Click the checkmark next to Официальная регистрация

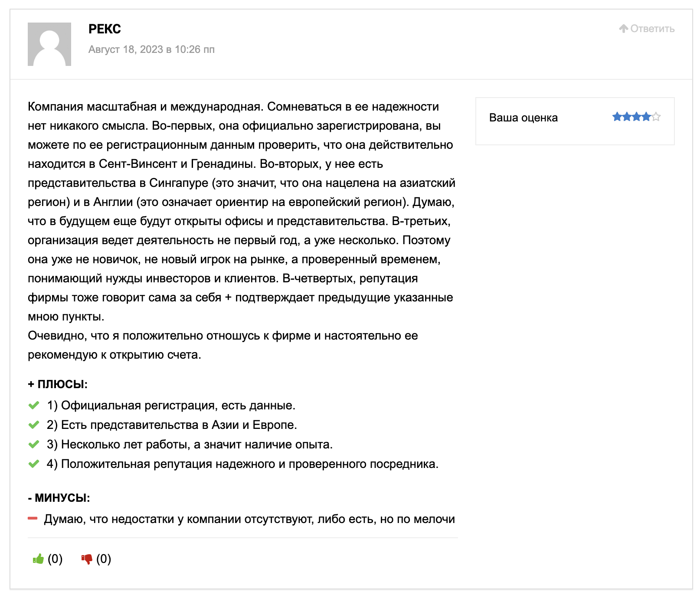34,405
